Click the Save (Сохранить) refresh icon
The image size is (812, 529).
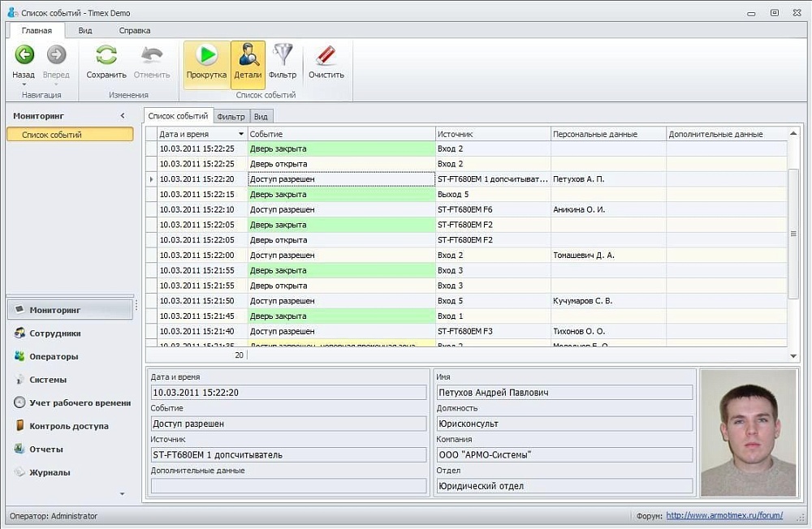106,55
